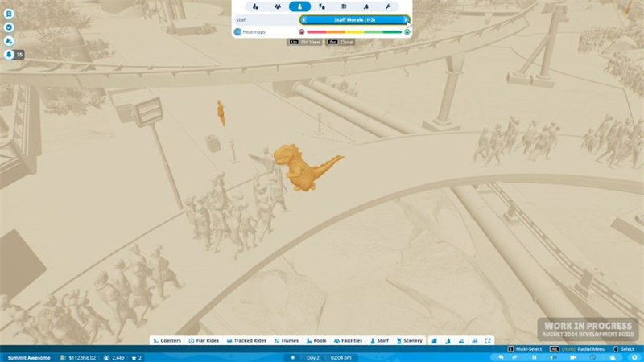644x362 pixels.
Task: Click the clock time-of-day icon
Action: [592, 357]
